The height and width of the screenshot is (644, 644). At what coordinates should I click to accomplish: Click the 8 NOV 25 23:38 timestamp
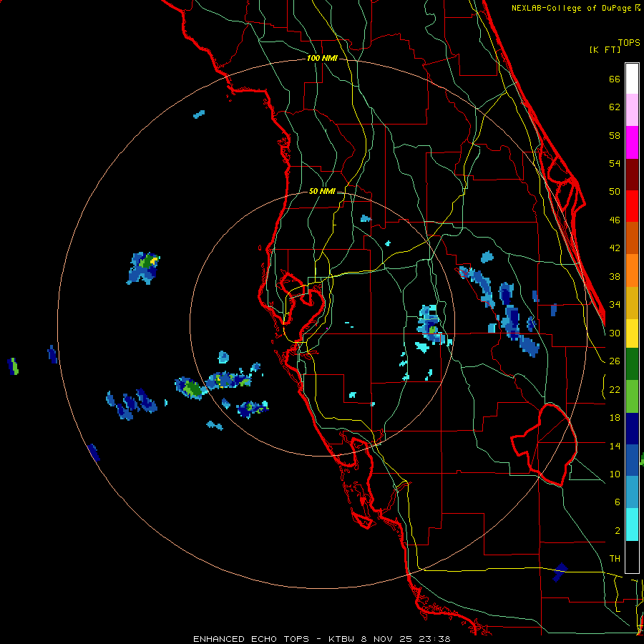406,639
